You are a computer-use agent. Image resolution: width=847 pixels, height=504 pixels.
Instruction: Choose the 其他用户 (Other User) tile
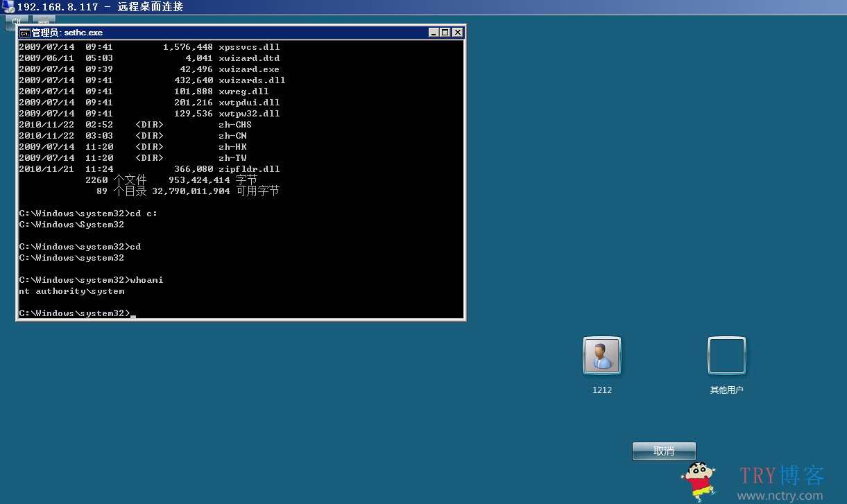coord(726,365)
